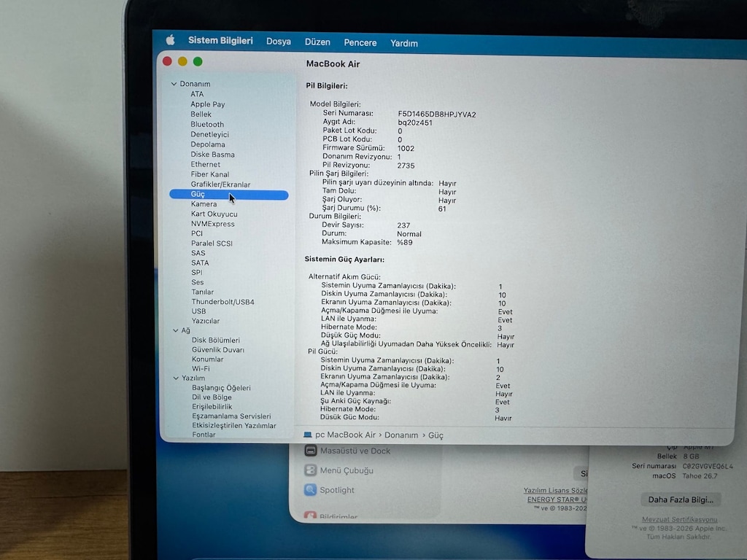Select Denetleyici in the sidebar
This screenshot has height=560, width=747.
tap(209, 134)
